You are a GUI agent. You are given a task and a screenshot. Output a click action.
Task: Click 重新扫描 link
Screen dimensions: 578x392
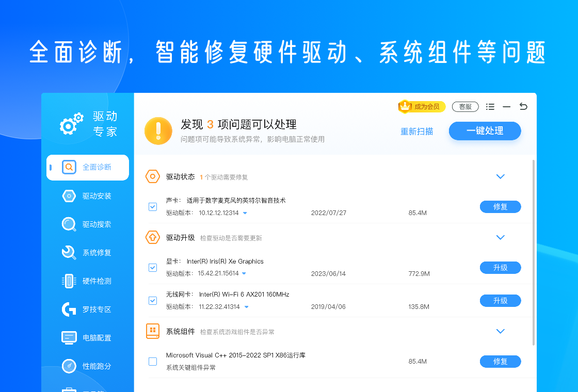pyautogui.click(x=416, y=132)
